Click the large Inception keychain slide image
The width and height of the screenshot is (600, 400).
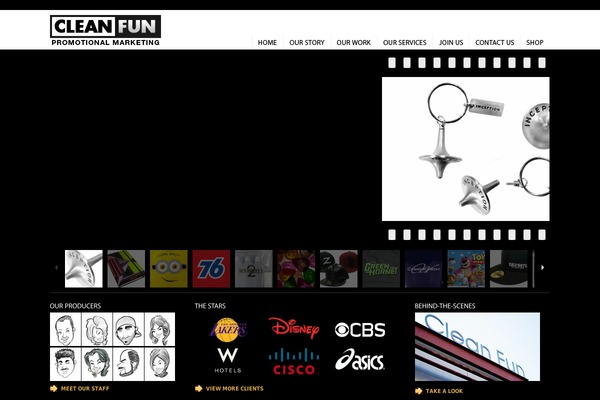(x=466, y=149)
